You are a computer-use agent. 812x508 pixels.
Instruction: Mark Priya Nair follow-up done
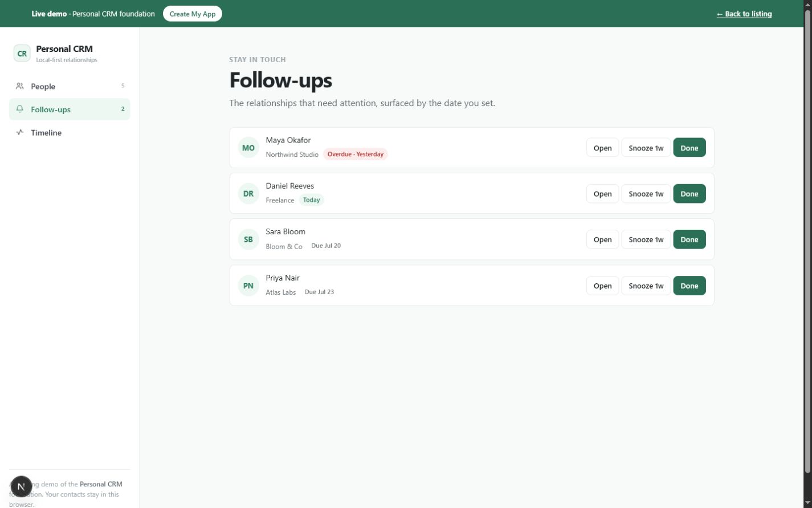689,286
